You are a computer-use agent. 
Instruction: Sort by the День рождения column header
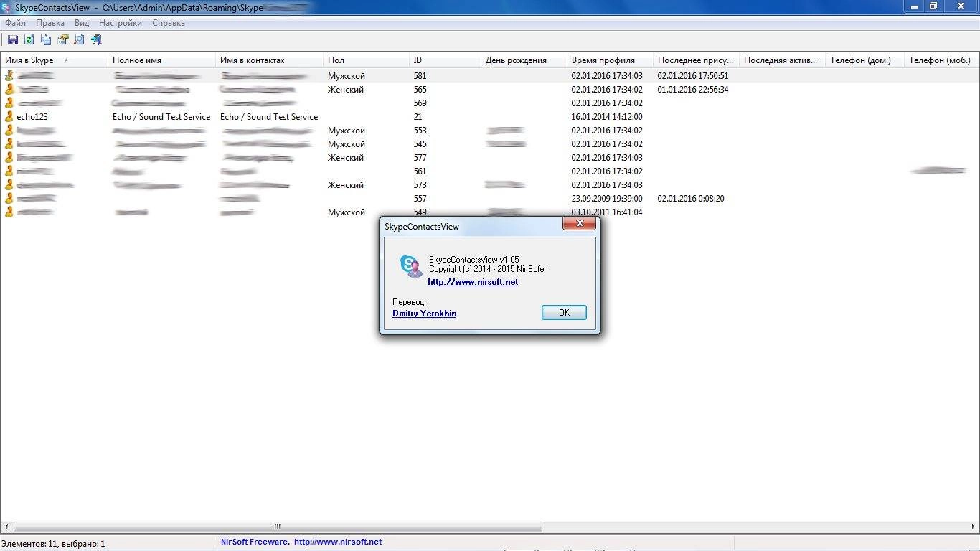pyautogui.click(x=524, y=60)
